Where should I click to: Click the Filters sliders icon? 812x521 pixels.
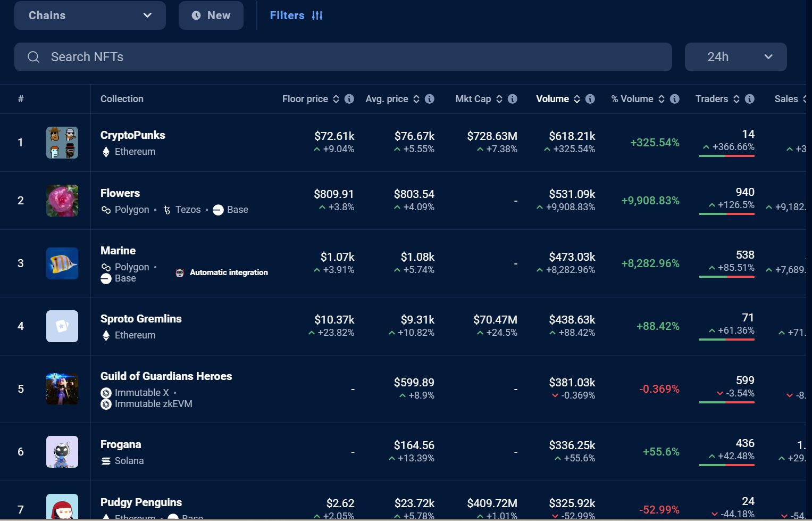click(317, 15)
